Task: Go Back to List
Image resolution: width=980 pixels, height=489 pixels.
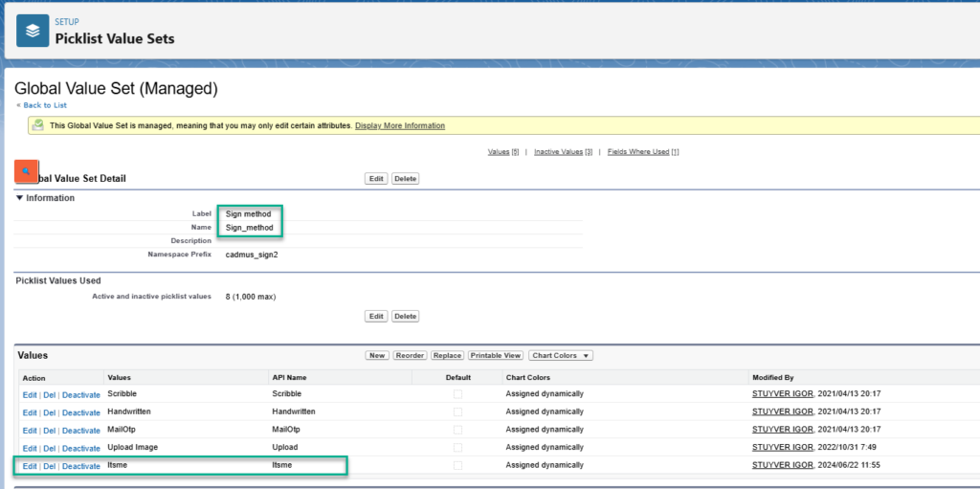Action: tap(45, 105)
